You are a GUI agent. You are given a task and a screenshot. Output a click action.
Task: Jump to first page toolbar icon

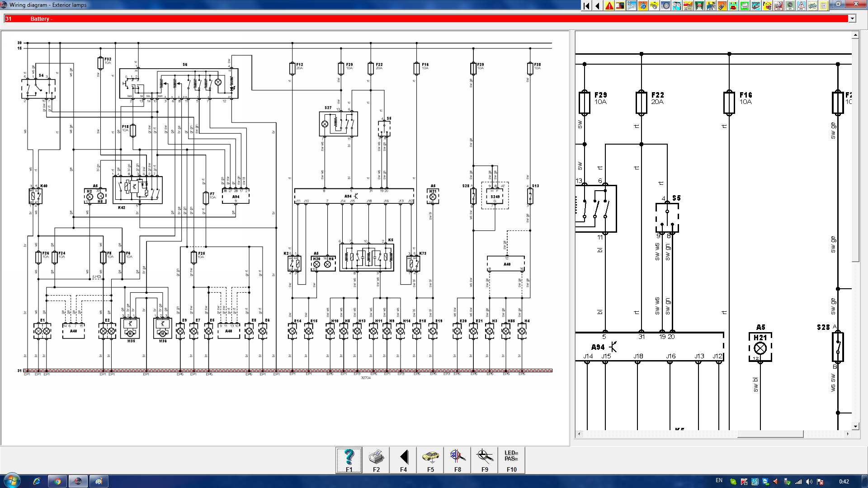(586, 6)
